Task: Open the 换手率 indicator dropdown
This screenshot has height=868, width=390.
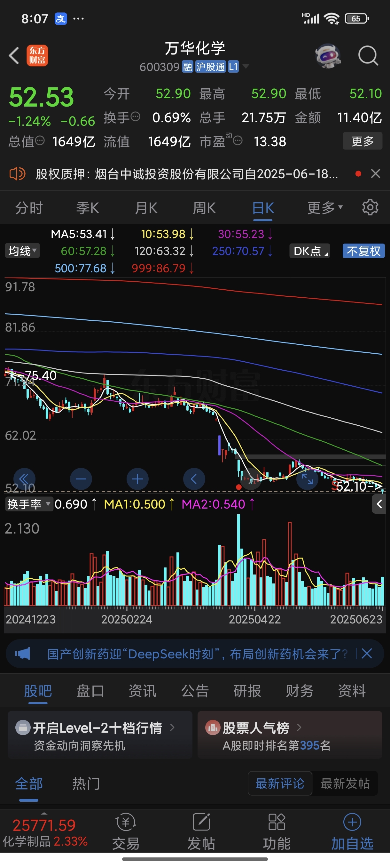Action: pyautogui.click(x=29, y=504)
